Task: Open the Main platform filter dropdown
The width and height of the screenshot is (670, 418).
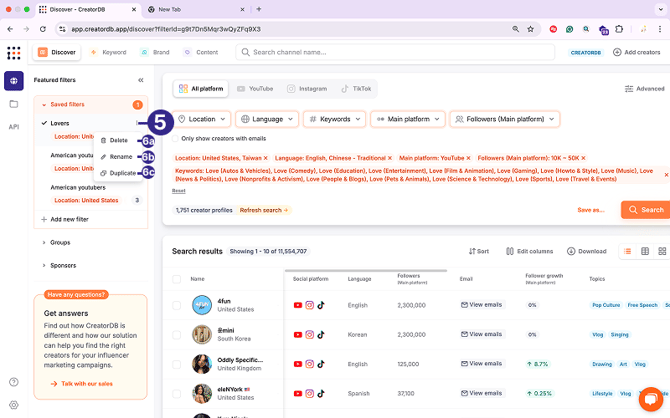Action: (x=408, y=119)
